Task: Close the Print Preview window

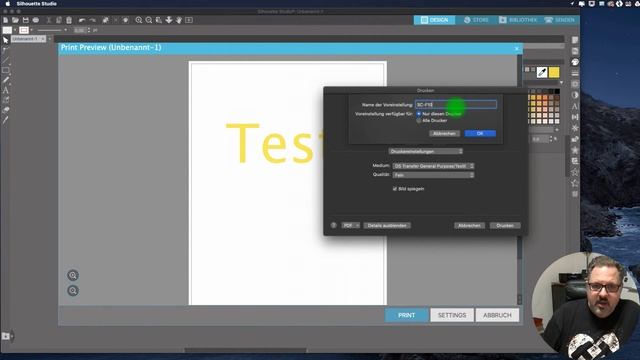Action: click(x=517, y=49)
